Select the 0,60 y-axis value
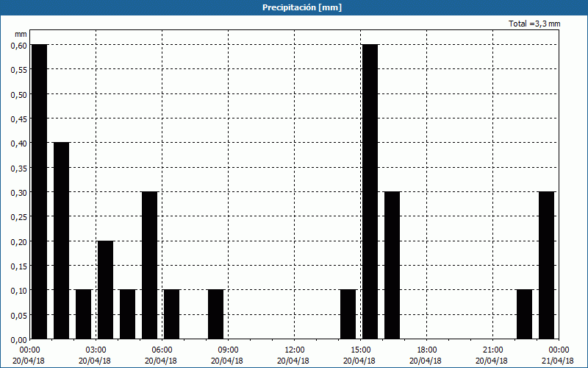The height and width of the screenshot is (368, 588). tap(19, 46)
